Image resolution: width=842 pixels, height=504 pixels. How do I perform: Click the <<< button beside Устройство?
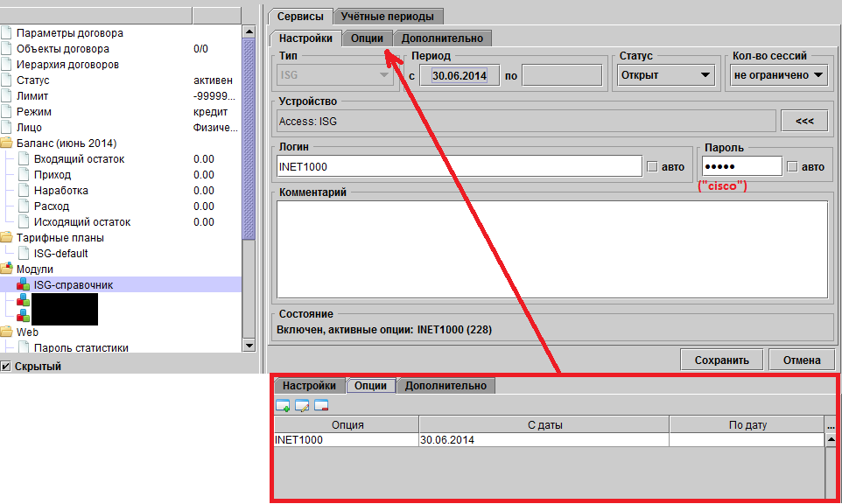click(804, 122)
